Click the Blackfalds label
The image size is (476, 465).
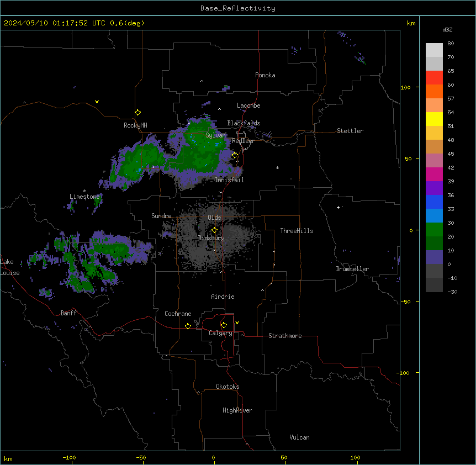point(244,123)
